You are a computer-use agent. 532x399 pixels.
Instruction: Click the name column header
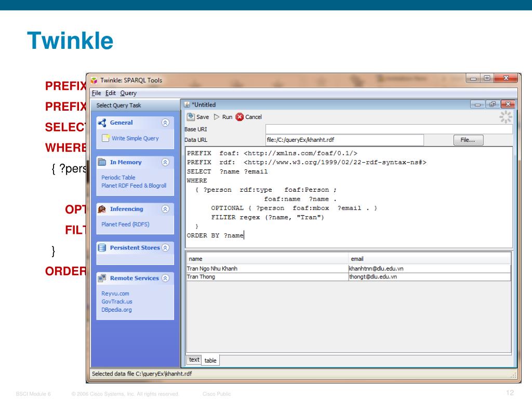click(x=268, y=259)
